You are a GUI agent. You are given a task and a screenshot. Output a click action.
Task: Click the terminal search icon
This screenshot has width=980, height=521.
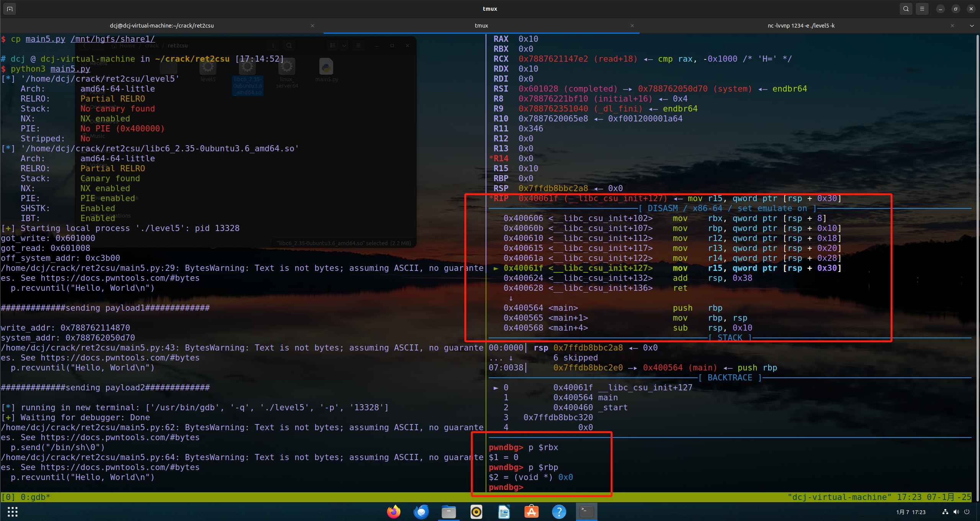click(x=906, y=9)
